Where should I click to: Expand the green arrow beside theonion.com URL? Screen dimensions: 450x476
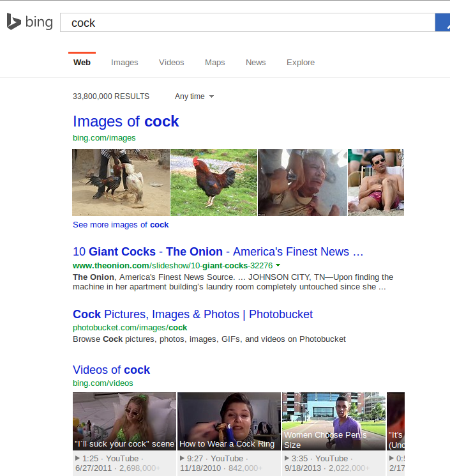[278, 265]
